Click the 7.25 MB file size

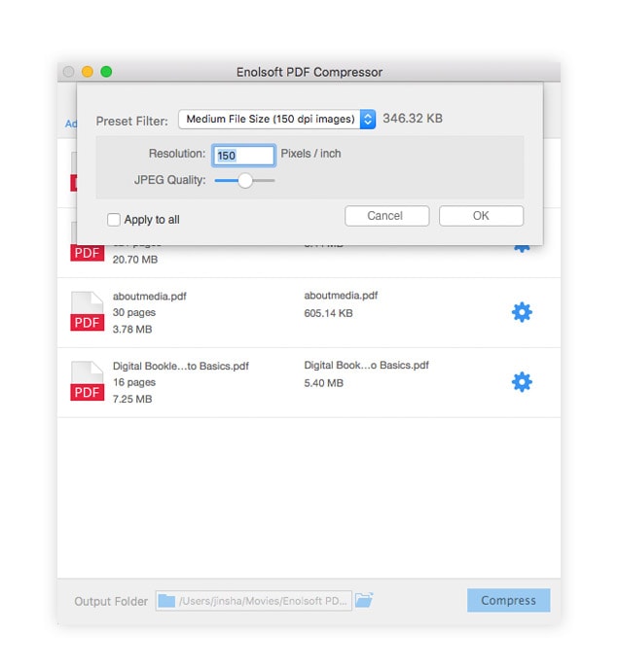tap(132, 399)
